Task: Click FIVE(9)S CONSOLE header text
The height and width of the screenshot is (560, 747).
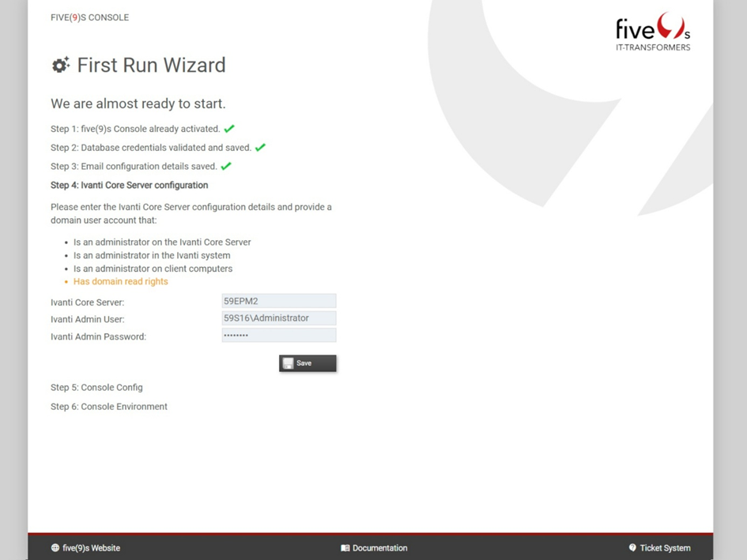Action: 89,17
